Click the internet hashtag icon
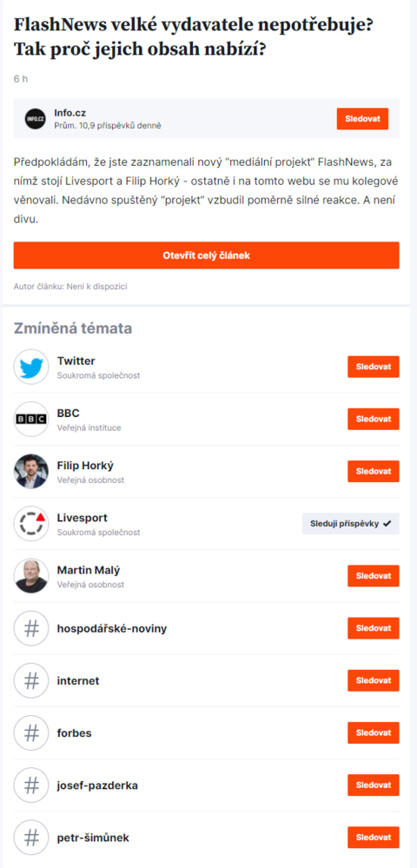This screenshot has width=417, height=868. [31, 680]
